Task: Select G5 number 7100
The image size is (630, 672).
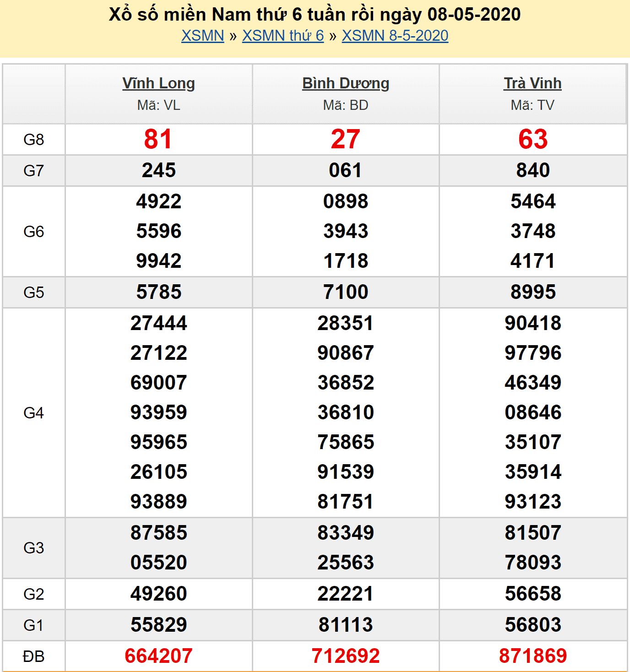Action: [346, 292]
